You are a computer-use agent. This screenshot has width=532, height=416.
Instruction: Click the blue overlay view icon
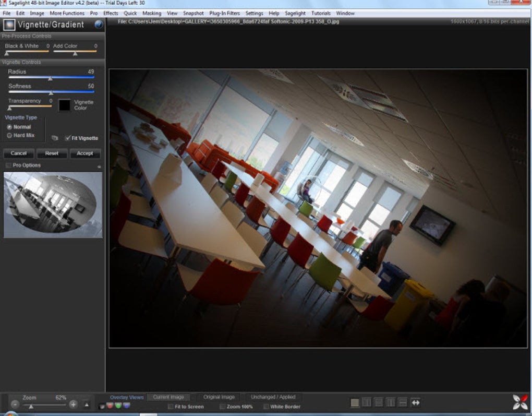(x=127, y=406)
